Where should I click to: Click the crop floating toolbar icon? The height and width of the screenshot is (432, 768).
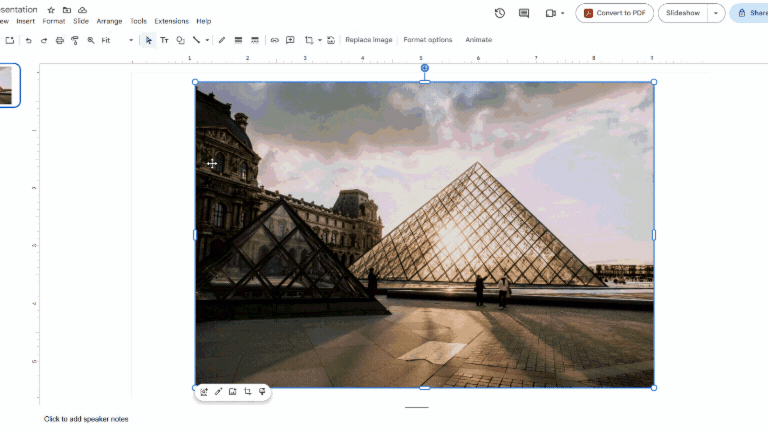[x=247, y=391]
